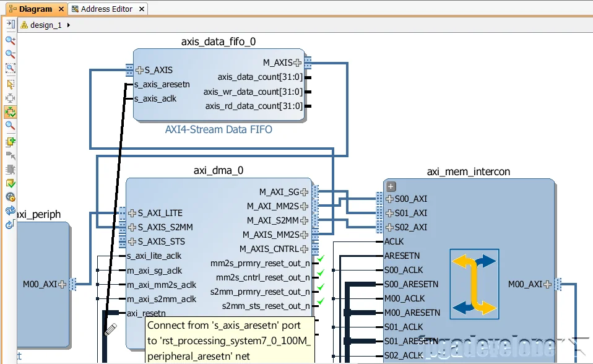Click the interconnect crossbar graphic in axi_mem_intercon
The height and width of the screenshot is (364, 593).
coord(474,284)
